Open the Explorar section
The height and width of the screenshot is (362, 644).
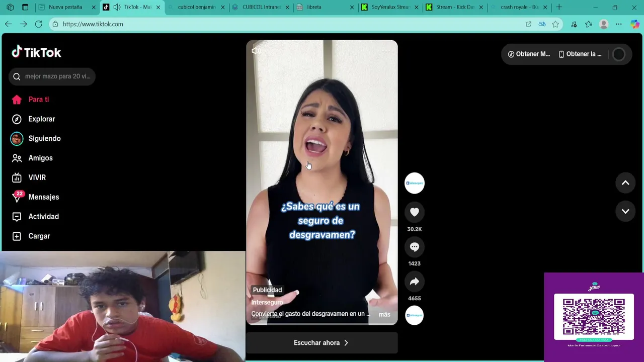33,119
